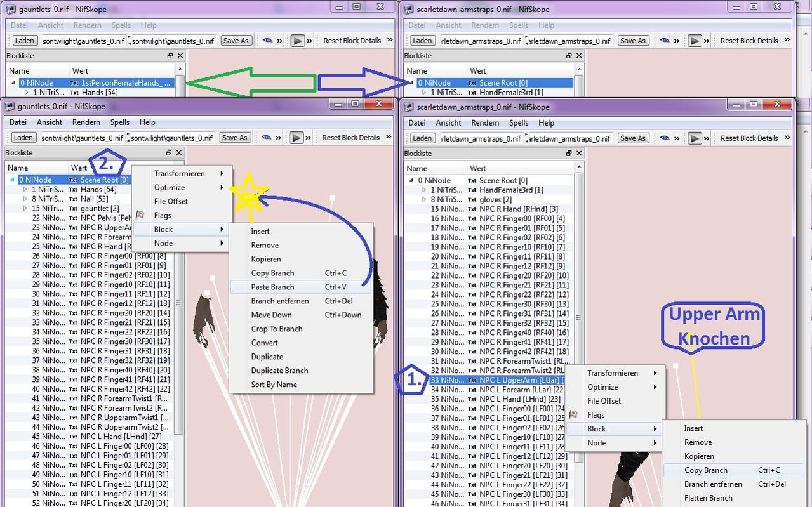Open the Spells menu in front gauntlets window
Screen dimensions: 812x507
120,122
